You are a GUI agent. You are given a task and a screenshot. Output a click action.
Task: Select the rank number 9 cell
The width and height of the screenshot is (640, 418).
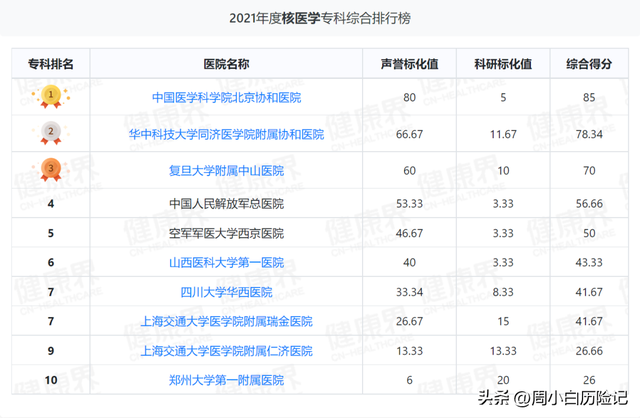(51, 351)
